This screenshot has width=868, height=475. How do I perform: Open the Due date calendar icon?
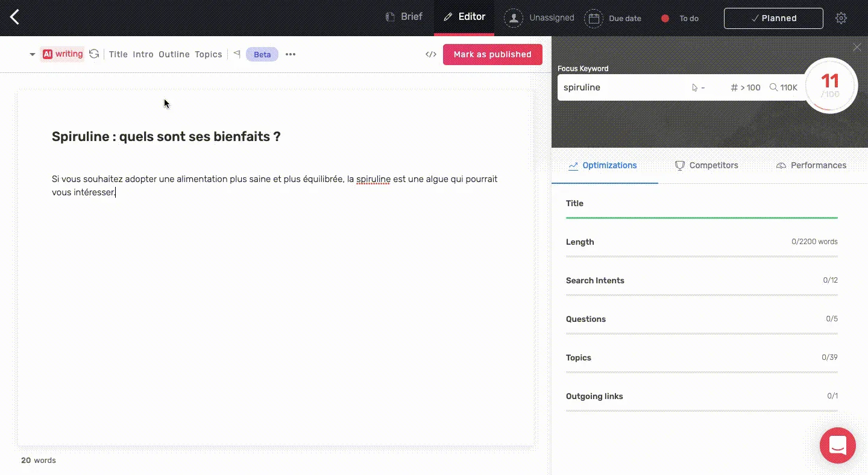click(x=594, y=18)
